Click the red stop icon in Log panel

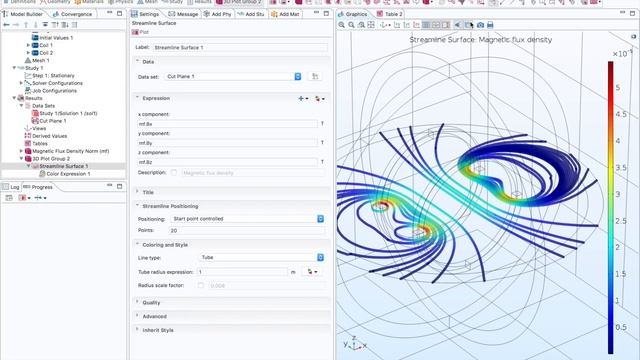[23, 198]
